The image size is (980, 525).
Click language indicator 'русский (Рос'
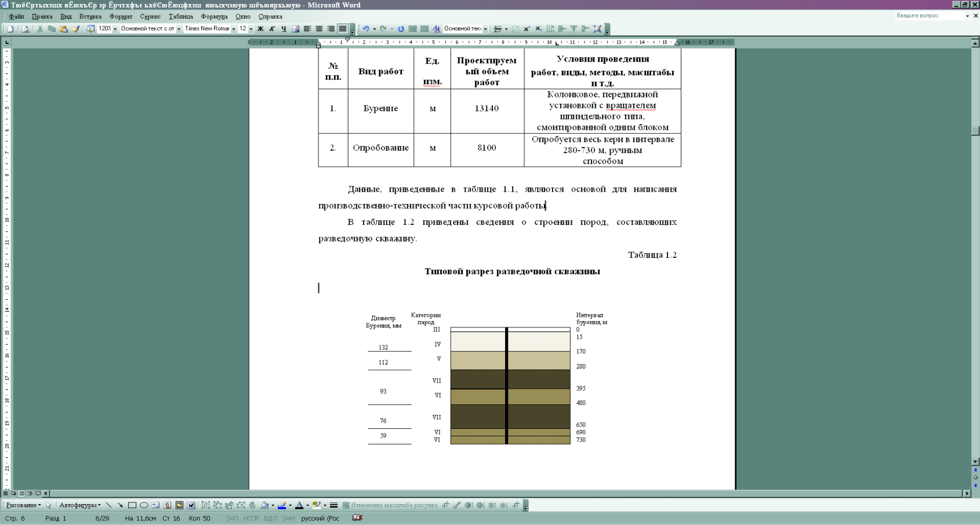pos(320,518)
